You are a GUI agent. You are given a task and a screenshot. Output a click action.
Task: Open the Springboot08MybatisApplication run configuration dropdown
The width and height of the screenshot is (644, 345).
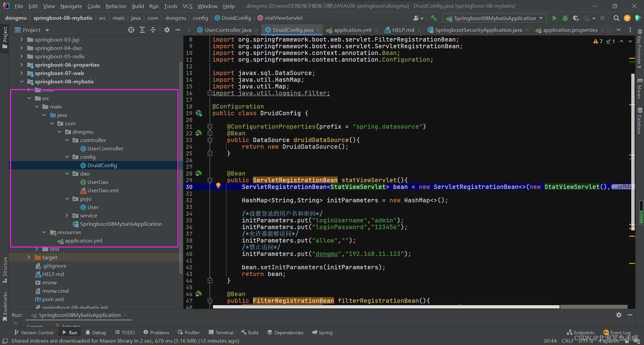pos(494,18)
